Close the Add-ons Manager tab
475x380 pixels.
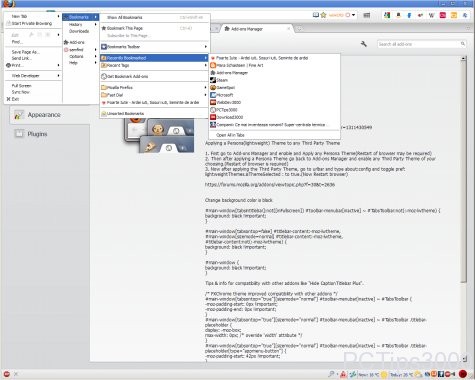tap(289, 29)
